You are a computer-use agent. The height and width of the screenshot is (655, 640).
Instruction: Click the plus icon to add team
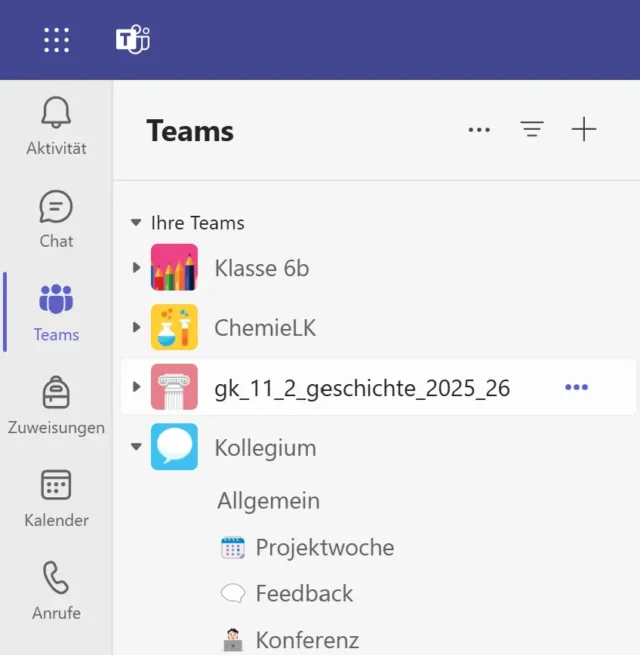[583, 130]
